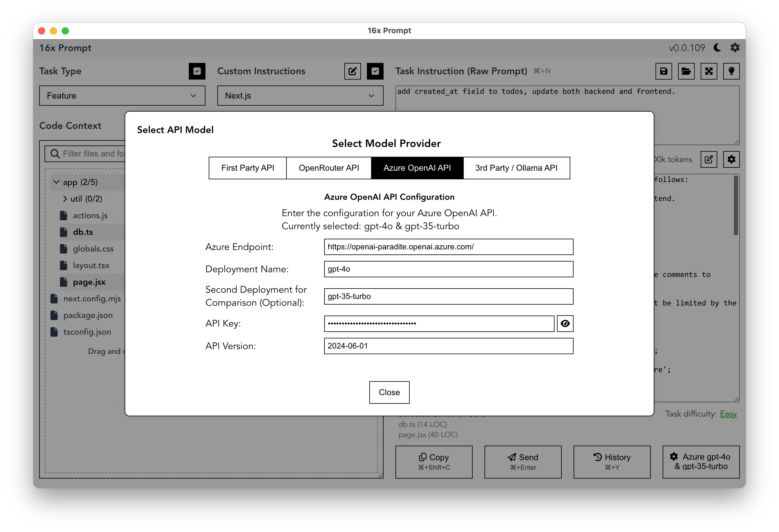Select layout.tsx file
The image size is (779, 532).
91,265
